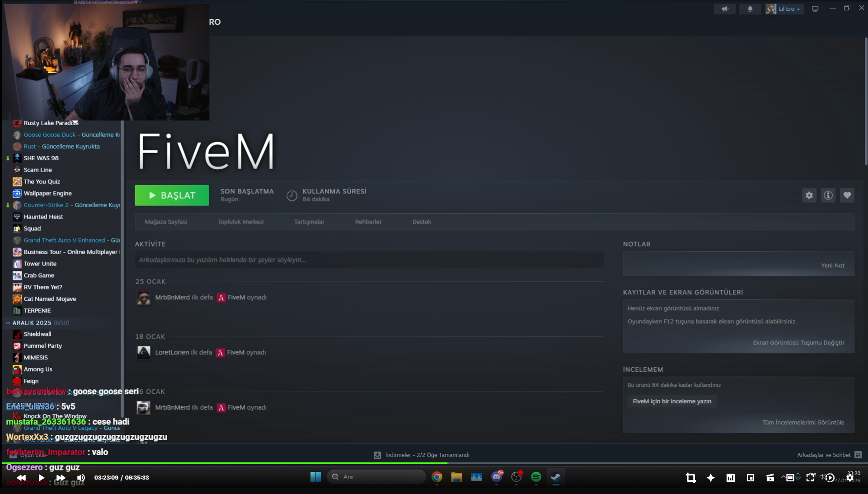Click the sparkle enhance icon

point(711,478)
